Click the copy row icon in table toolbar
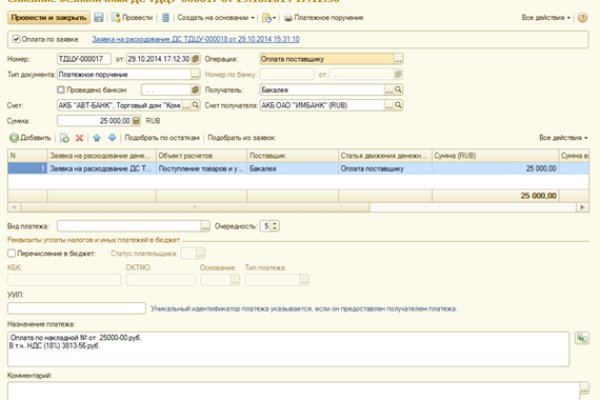The image size is (600, 400). point(64,136)
